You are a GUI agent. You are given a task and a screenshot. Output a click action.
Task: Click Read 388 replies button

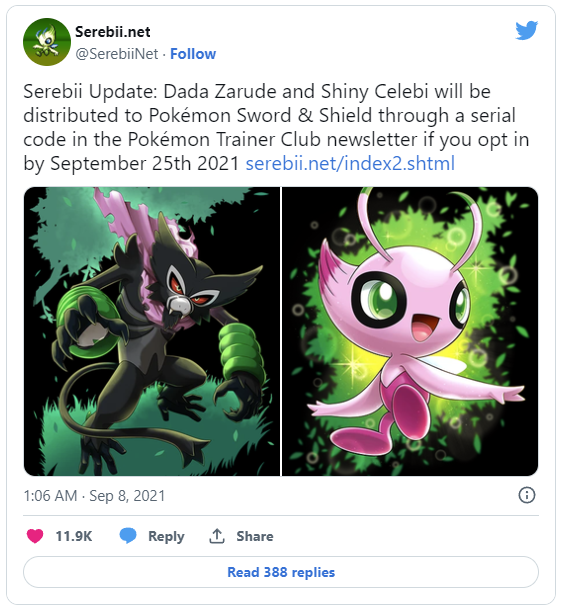(281, 572)
